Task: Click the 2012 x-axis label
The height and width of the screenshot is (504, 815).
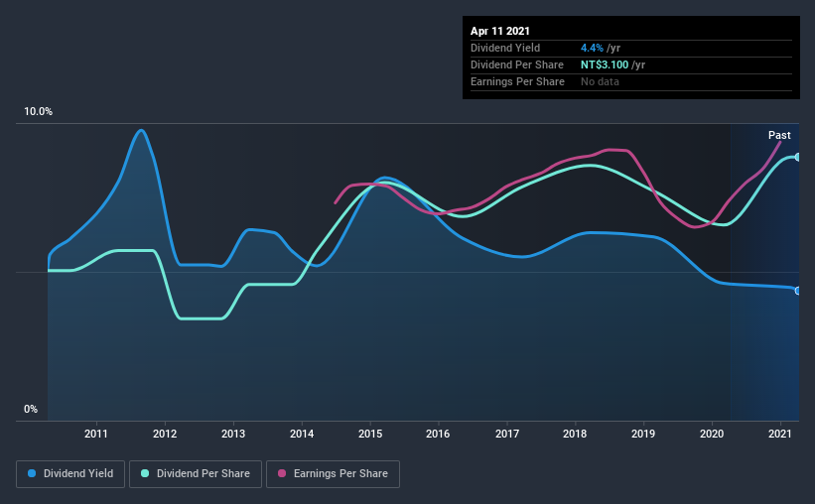Action: [x=165, y=434]
